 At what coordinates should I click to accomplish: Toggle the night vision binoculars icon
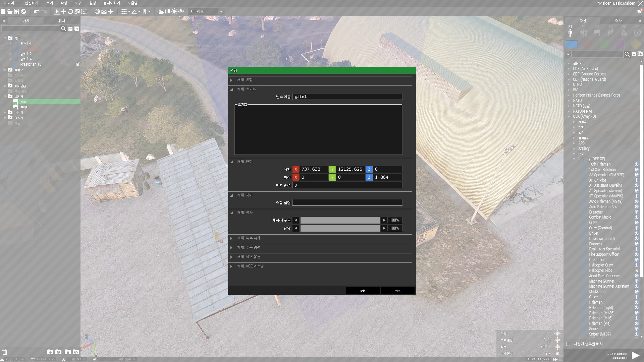[181, 11]
